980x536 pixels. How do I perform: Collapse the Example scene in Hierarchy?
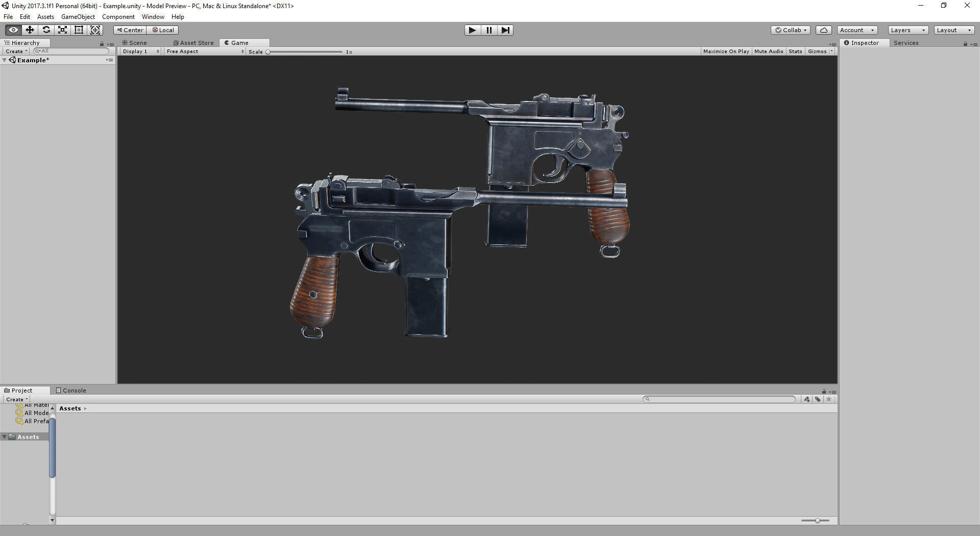coord(5,60)
